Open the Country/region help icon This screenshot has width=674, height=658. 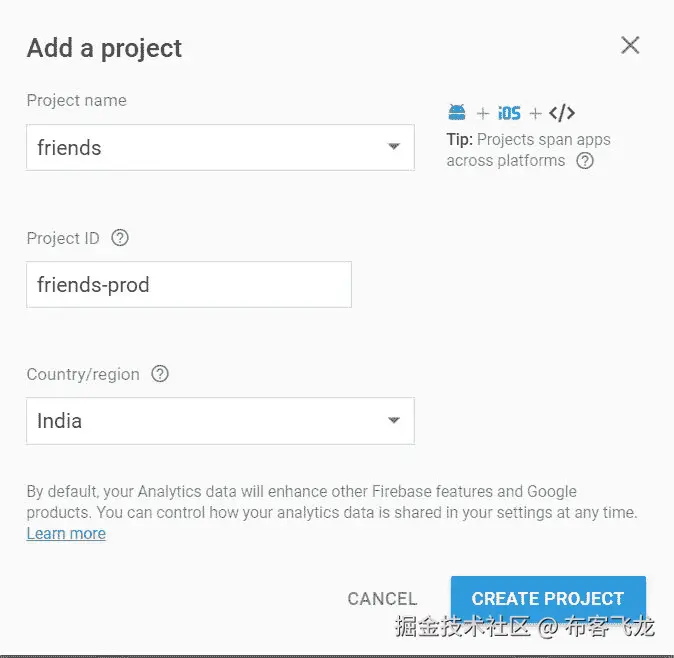point(160,374)
